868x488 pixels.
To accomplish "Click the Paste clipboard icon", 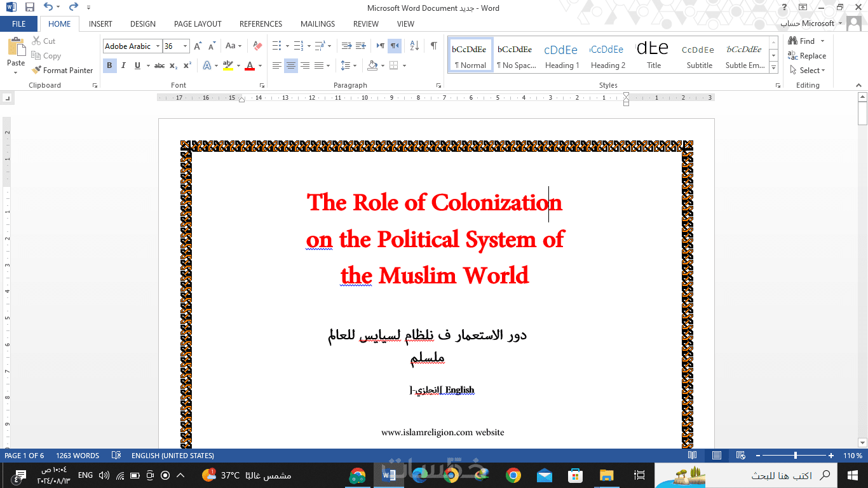I will click(x=16, y=48).
